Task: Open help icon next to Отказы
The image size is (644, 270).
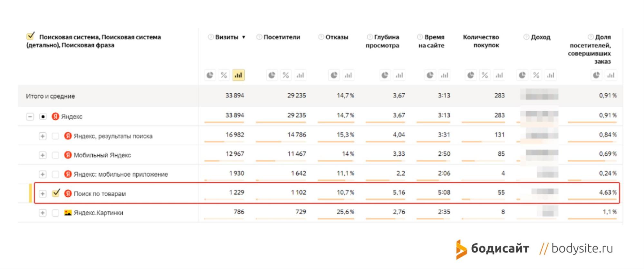Action: 321,37
